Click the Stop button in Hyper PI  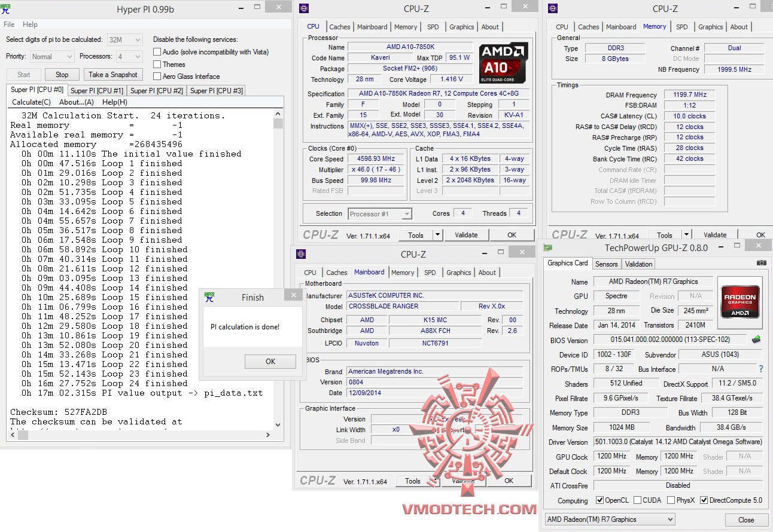click(x=62, y=75)
